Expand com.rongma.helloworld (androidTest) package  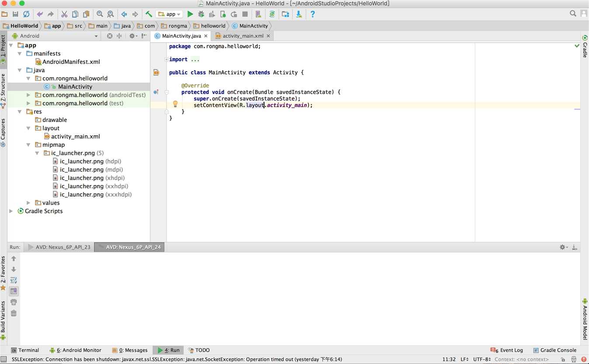(28, 95)
